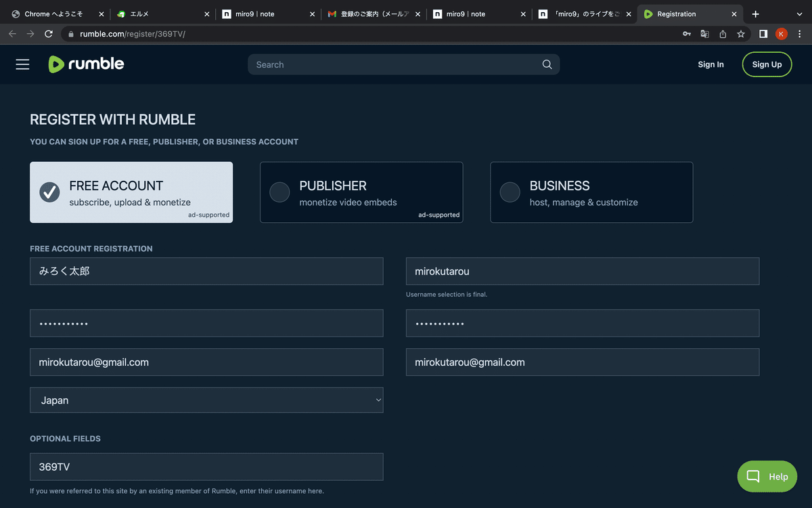Click the translate page icon
This screenshot has width=812, height=508.
tap(704, 34)
